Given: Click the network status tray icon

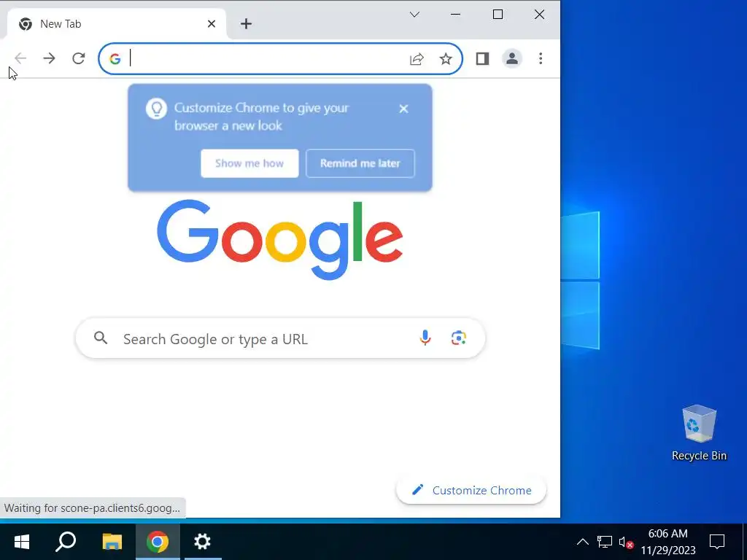Looking at the screenshot, I should pos(605,542).
